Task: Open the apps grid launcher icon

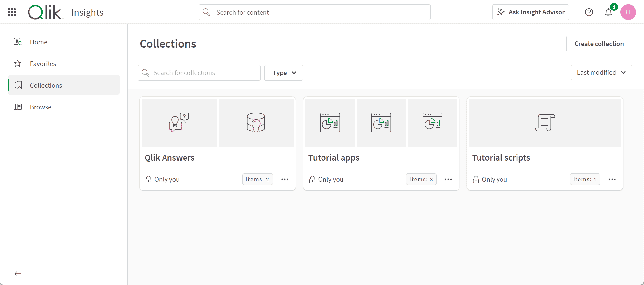Action: pos(12,12)
